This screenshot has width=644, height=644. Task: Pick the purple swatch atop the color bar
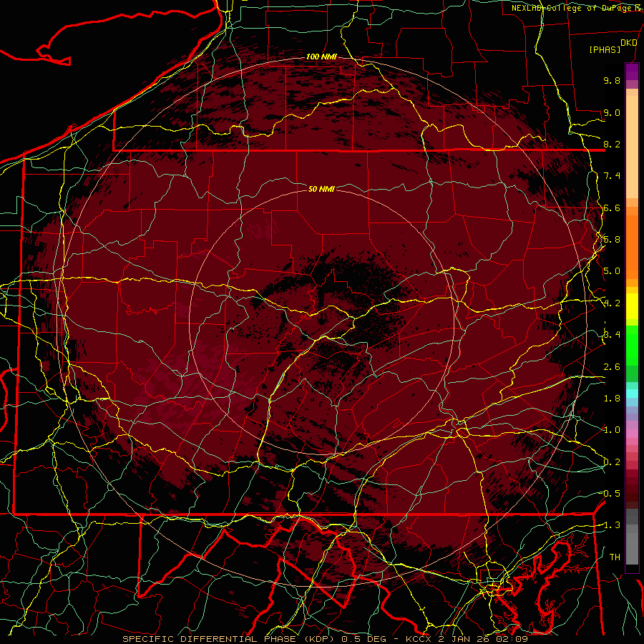(x=632, y=72)
